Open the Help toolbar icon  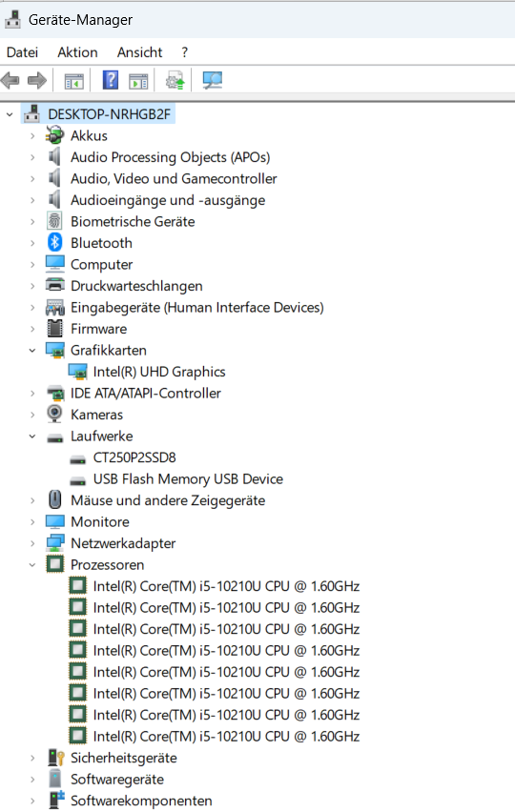click(x=111, y=80)
